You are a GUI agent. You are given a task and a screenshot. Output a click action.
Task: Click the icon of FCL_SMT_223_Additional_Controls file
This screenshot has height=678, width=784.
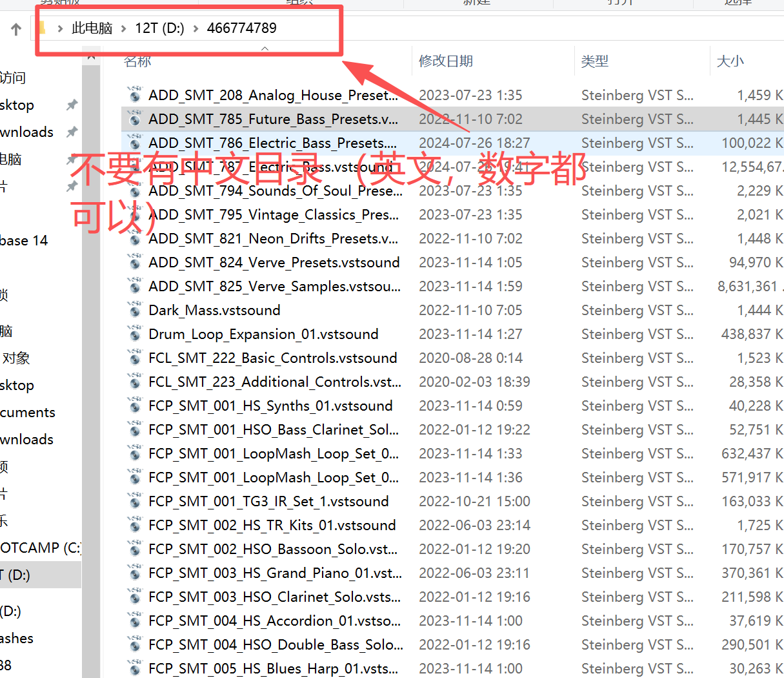tap(135, 382)
